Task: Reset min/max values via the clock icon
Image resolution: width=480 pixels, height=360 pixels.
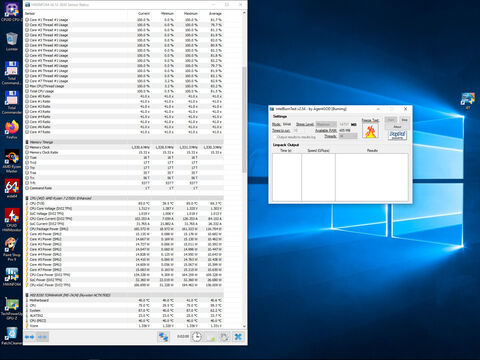Action: click(197, 337)
